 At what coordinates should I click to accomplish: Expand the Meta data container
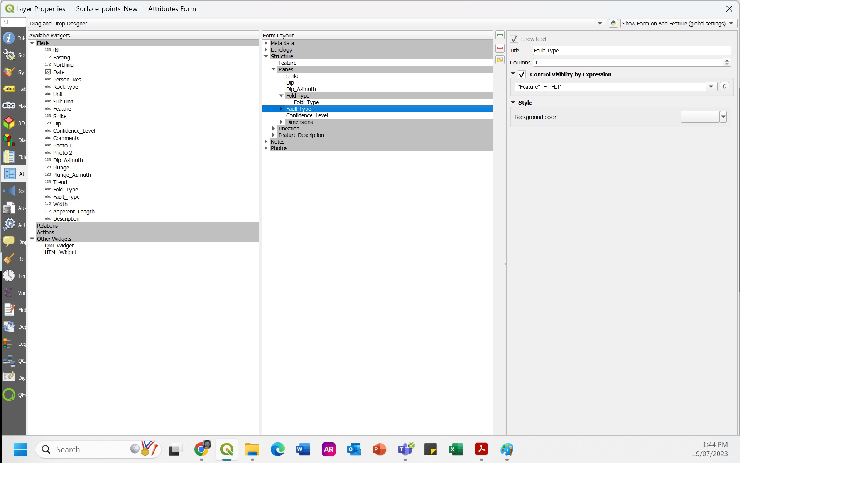[266, 43]
